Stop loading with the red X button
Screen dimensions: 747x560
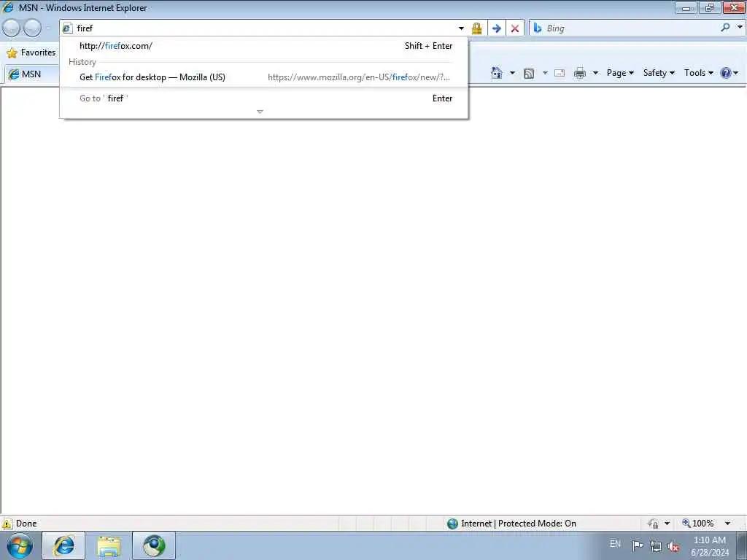(x=514, y=28)
